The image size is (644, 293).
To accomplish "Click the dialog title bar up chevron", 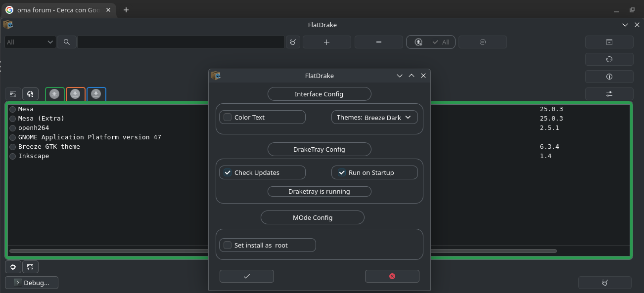I will 412,76.
